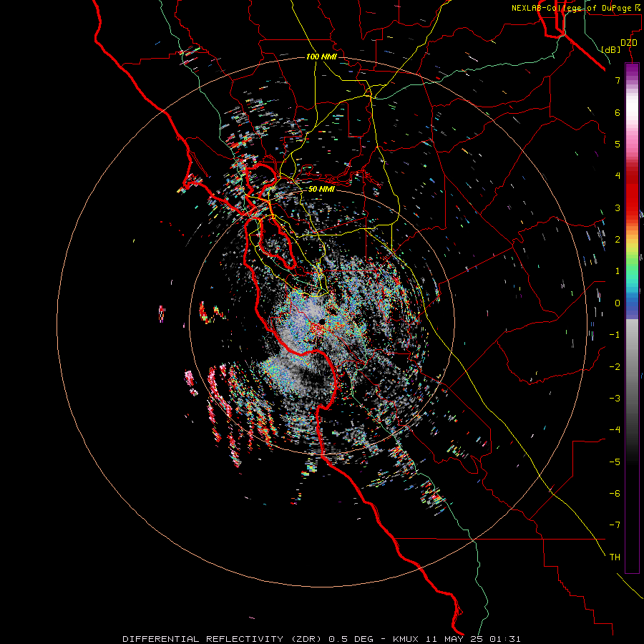Click the "100 NMI" range ring label
644x644 pixels.
coord(321,57)
